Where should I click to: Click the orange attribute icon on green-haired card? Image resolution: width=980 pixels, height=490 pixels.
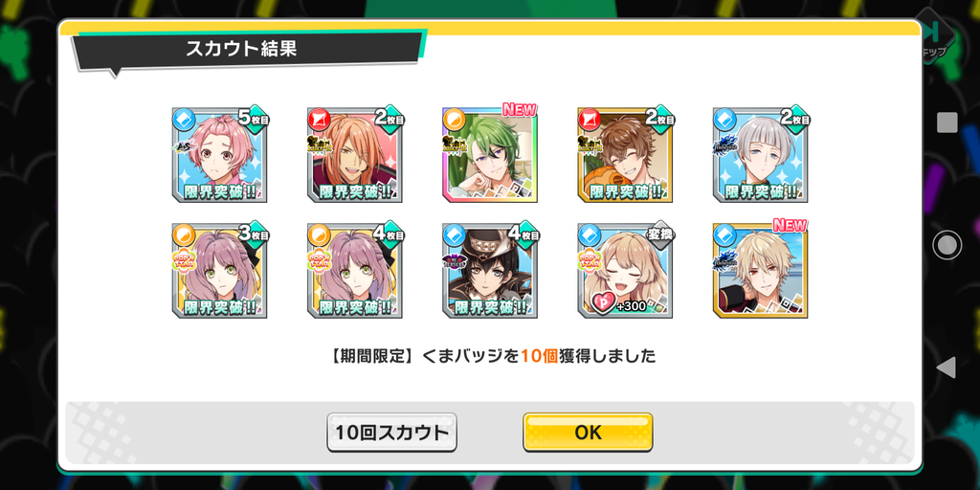(455, 119)
